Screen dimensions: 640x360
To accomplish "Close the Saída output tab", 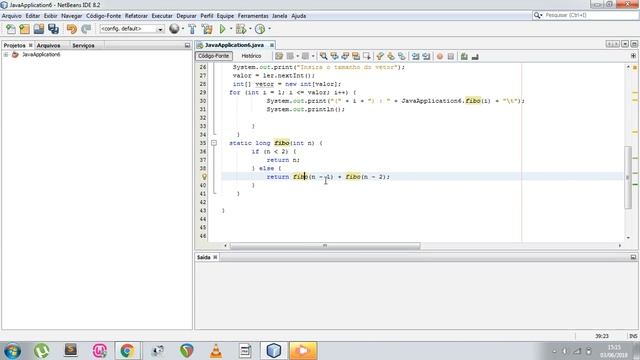I will pyautogui.click(x=215, y=257).
